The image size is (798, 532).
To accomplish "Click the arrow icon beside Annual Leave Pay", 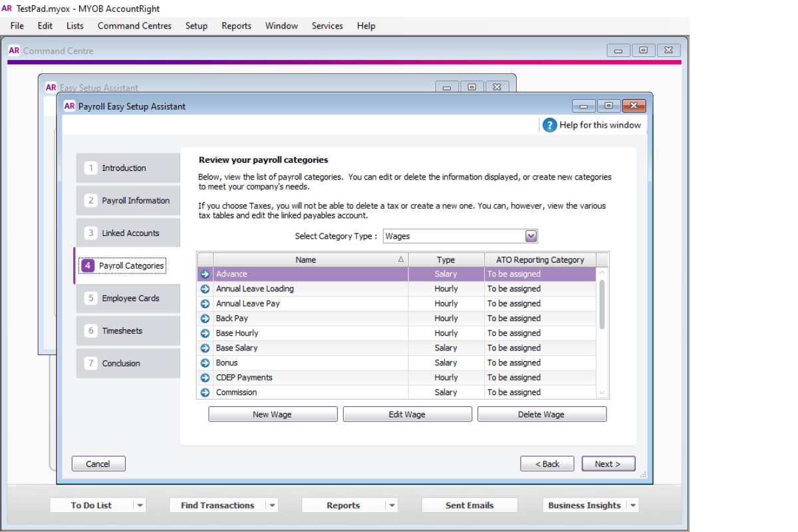I will click(x=204, y=303).
